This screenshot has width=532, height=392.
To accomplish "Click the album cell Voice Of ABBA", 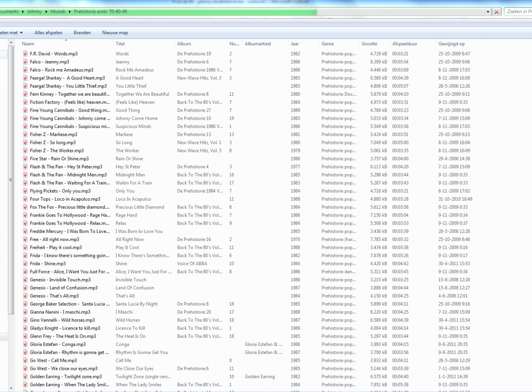I will click(192, 264).
